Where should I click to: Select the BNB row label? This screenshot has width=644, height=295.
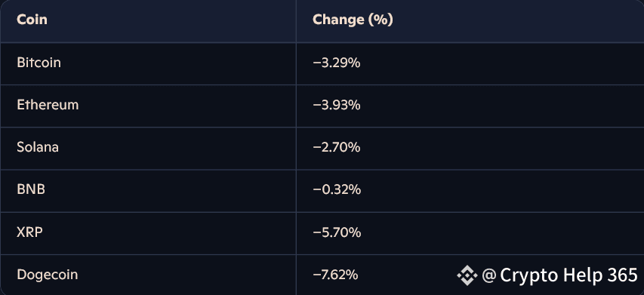(31, 189)
